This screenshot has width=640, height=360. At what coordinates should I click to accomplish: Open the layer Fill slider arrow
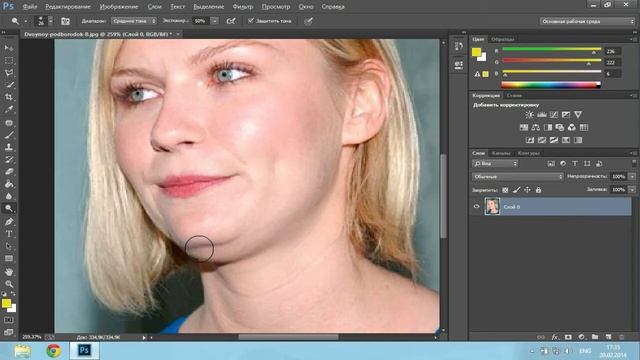pos(632,190)
